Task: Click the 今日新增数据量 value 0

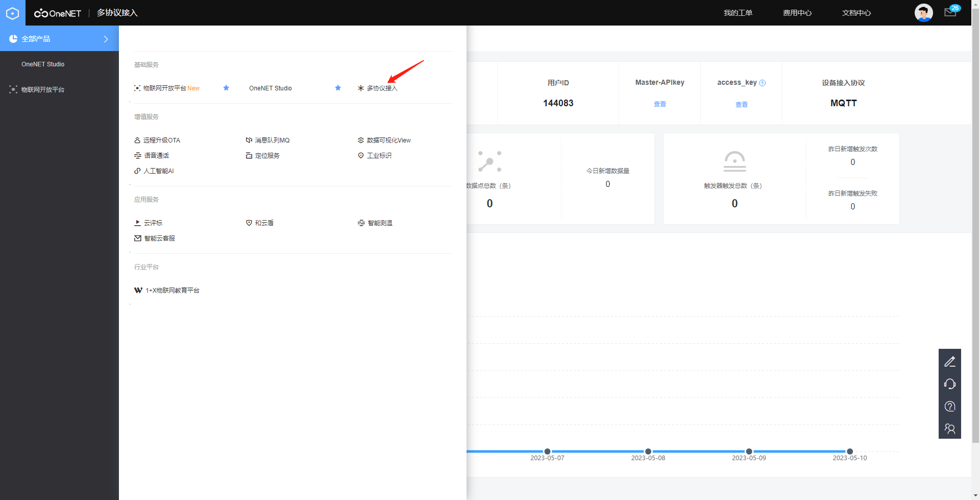Action: [x=607, y=184]
